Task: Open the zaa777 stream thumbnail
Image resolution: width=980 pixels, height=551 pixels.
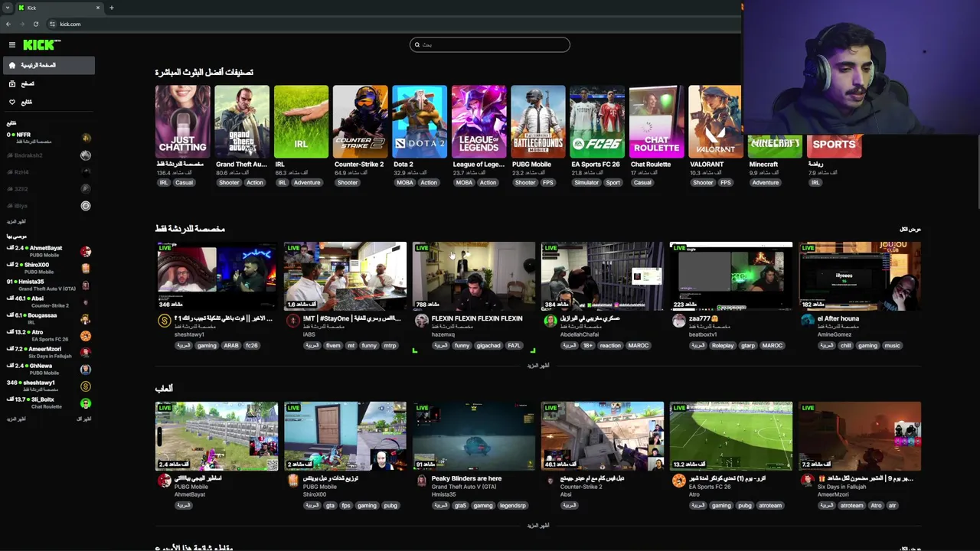Action: (731, 276)
